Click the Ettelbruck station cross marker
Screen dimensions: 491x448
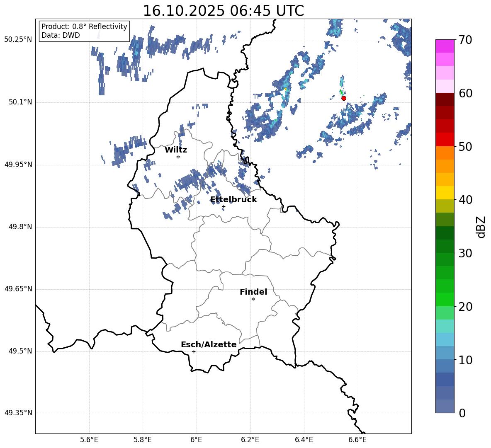(224, 206)
